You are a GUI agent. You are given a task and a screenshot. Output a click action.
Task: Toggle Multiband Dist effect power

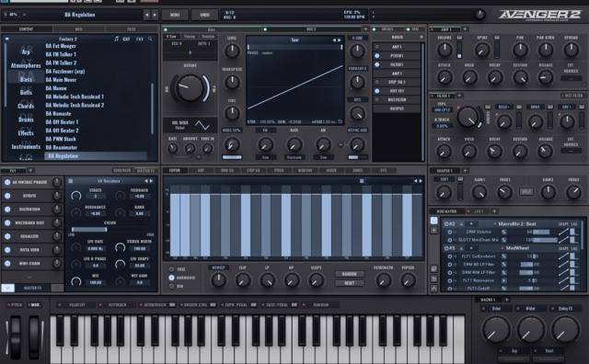tap(7, 222)
